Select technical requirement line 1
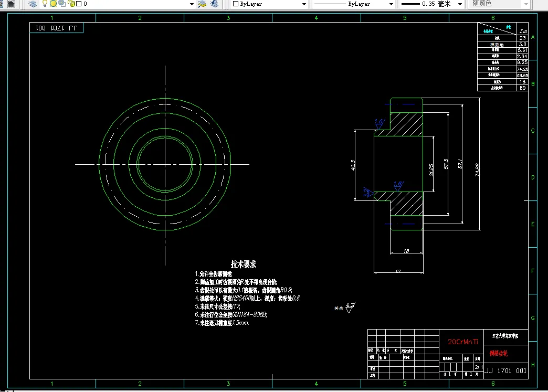The image size is (548, 392). tap(214, 274)
